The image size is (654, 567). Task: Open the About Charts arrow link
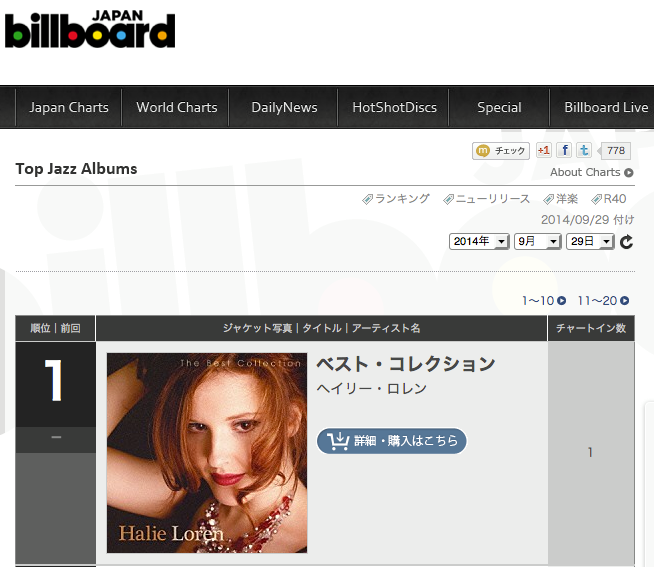click(591, 172)
